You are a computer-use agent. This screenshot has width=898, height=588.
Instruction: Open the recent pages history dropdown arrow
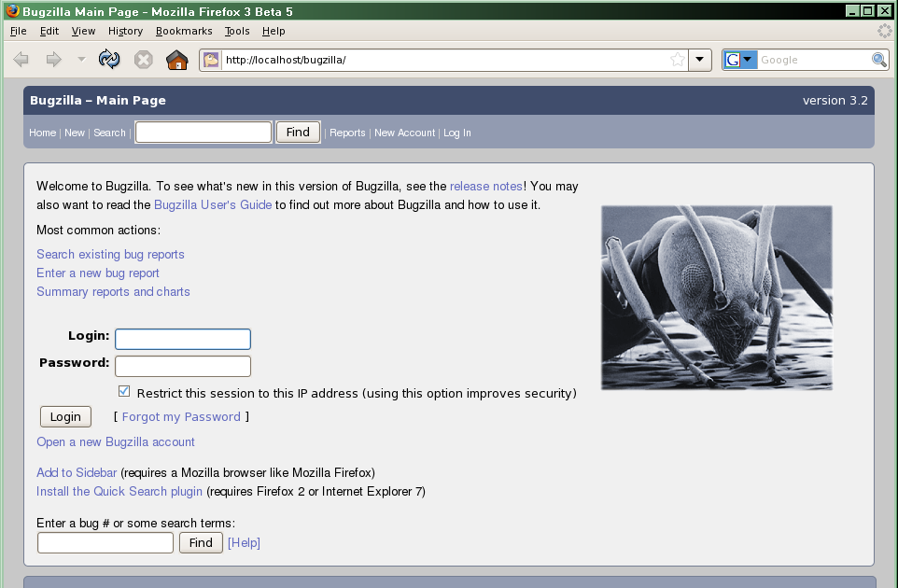pos(81,59)
